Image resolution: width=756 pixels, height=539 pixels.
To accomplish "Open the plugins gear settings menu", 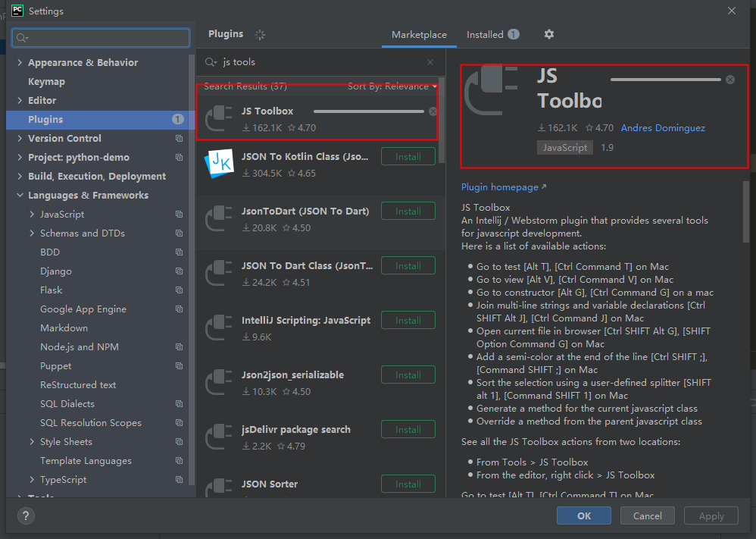I will tap(548, 34).
